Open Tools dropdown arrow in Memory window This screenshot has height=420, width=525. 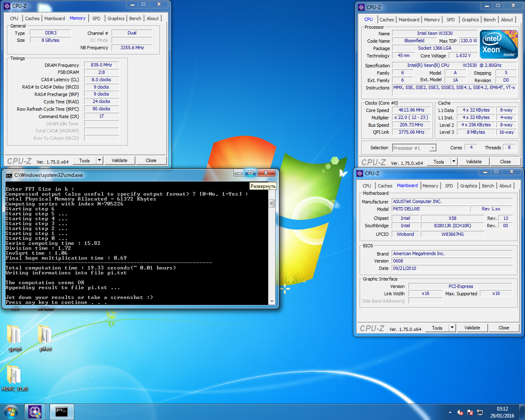(x=99, y=160)
